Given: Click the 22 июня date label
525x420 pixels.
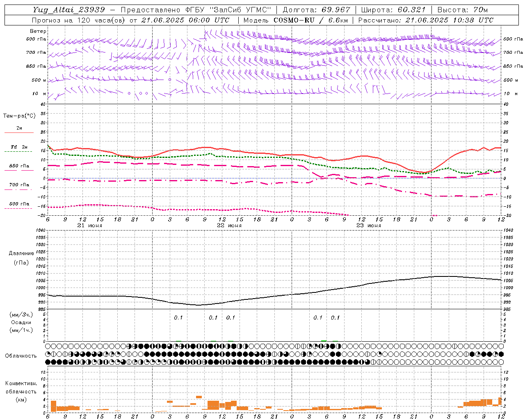Looking at the screenshot, I should point(229,226).
